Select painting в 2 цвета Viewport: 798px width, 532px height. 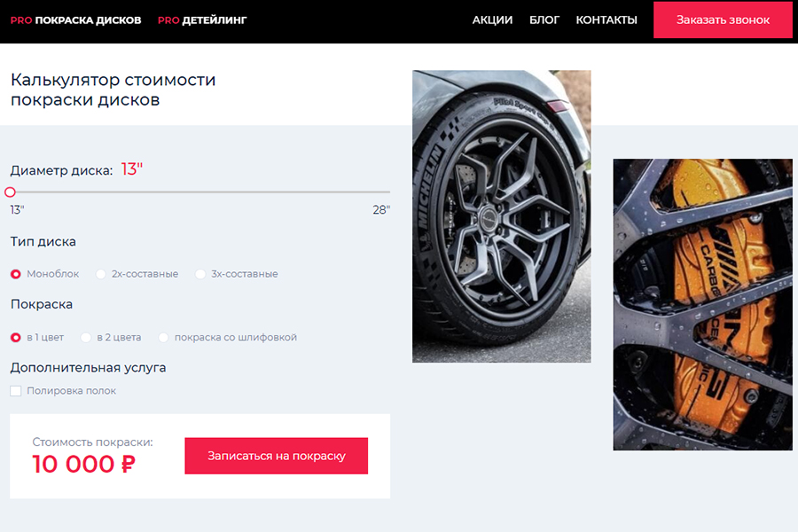tap(86, 337)
